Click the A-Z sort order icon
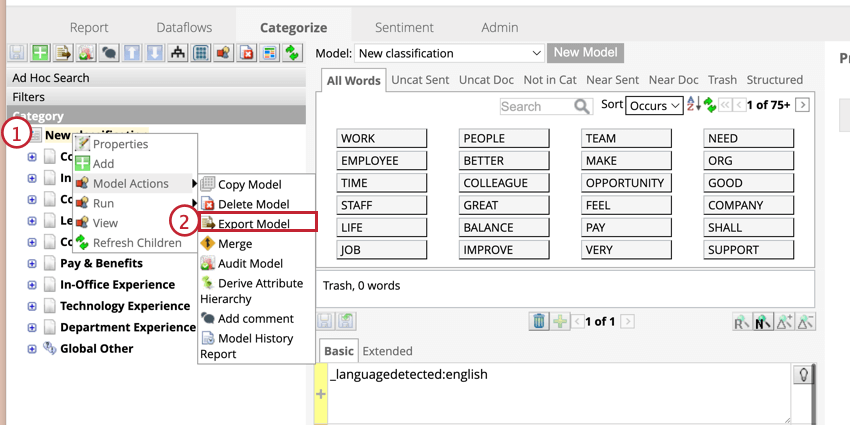 click(693, 105)
